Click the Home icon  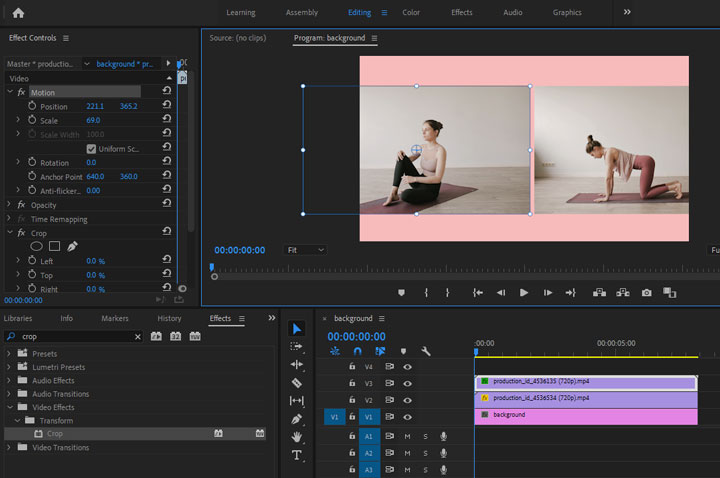point(18,13)
